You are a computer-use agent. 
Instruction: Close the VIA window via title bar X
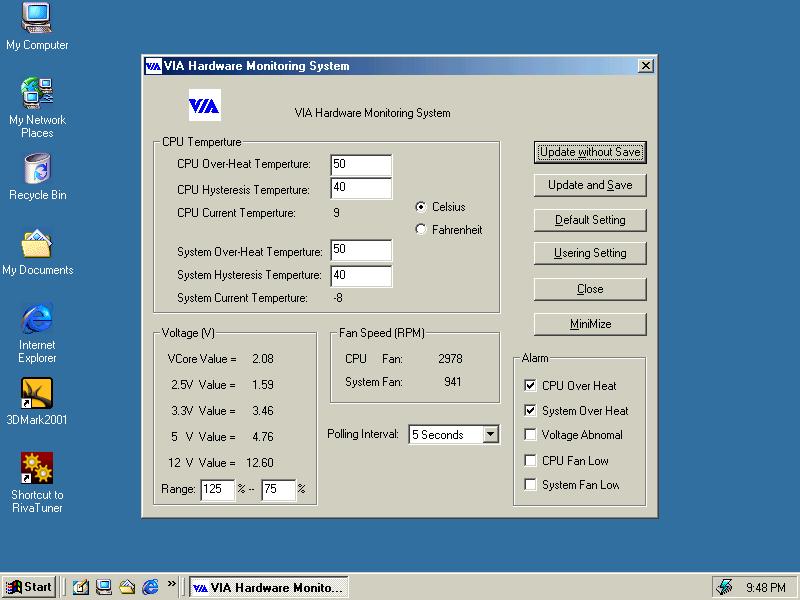(645, 66)
